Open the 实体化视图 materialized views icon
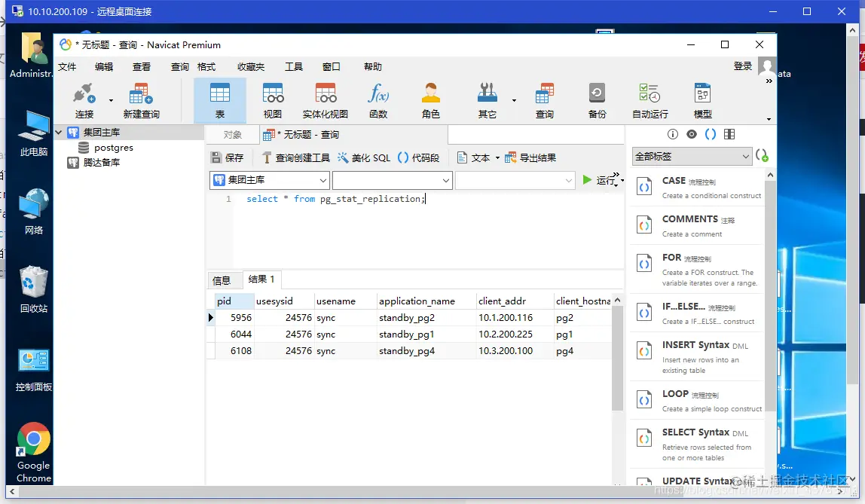Screen dimensions: 865x504 pos(326,100)
